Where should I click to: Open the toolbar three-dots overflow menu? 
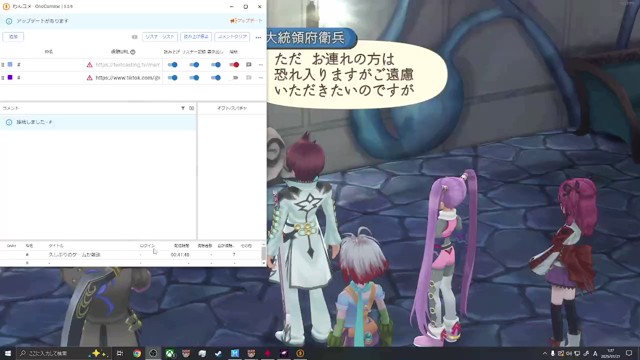pyautogui.click(x=258, y=37)
